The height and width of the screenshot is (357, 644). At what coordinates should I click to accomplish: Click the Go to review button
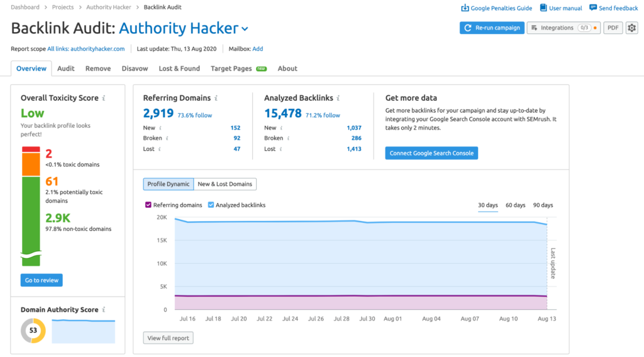click(42, 280)
